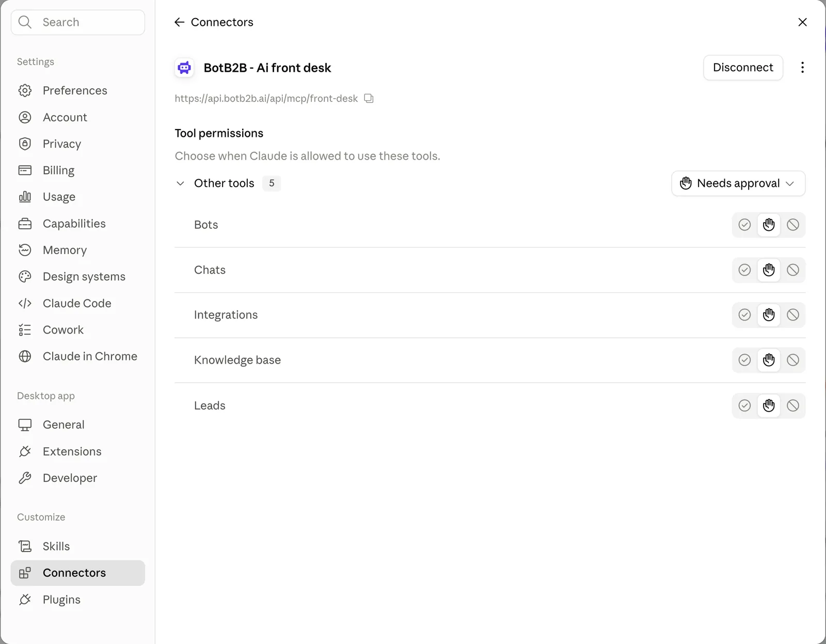The image size is (826, 644).
Task: Click the Extensions plug icon
Action: [x=25, y=451]
